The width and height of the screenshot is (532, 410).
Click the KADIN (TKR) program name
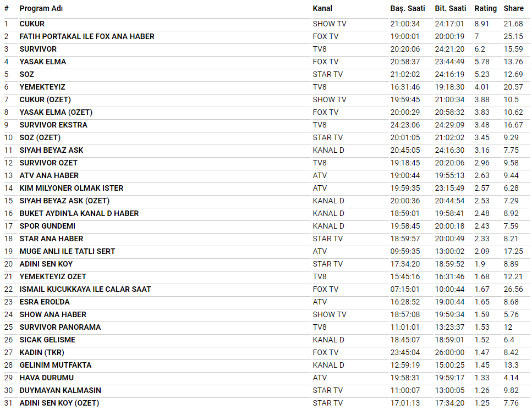pos(41,352)
